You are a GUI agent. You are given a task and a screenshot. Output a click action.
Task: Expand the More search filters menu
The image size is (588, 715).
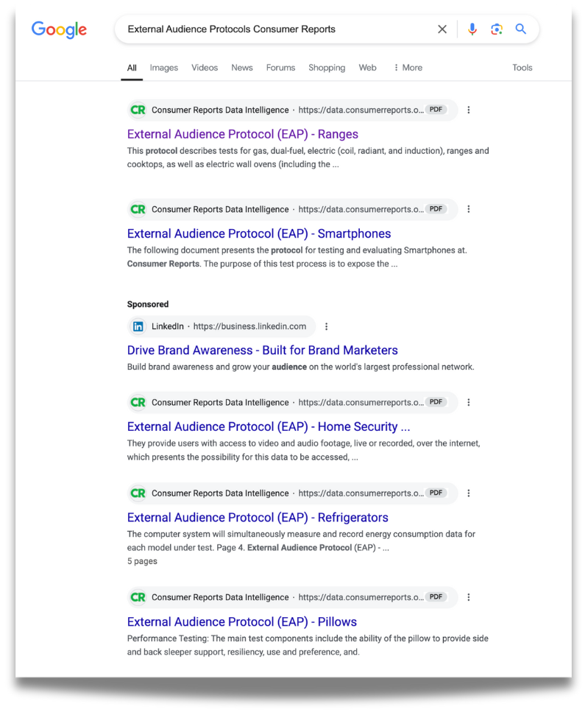click(x=408, y=68)
